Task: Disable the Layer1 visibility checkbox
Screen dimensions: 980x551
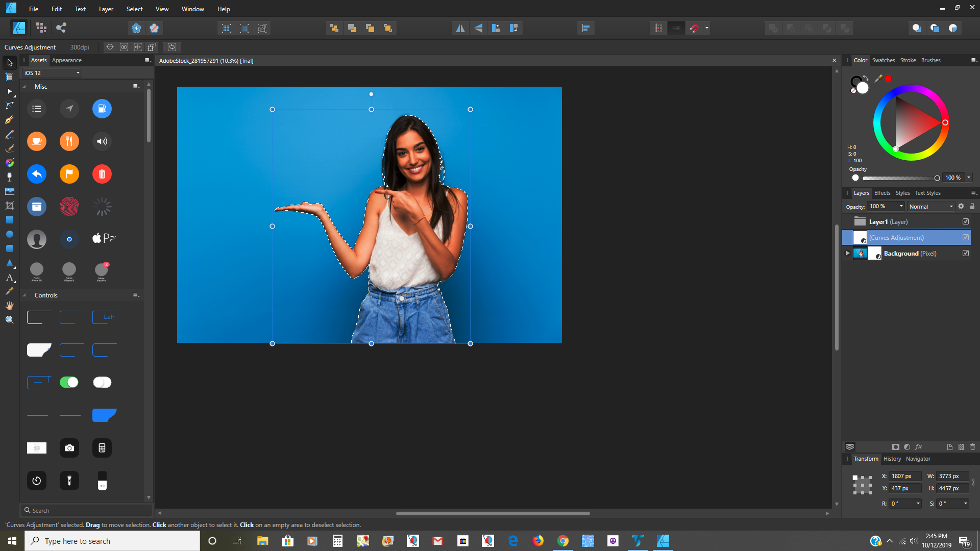Action: coord(965,221)
